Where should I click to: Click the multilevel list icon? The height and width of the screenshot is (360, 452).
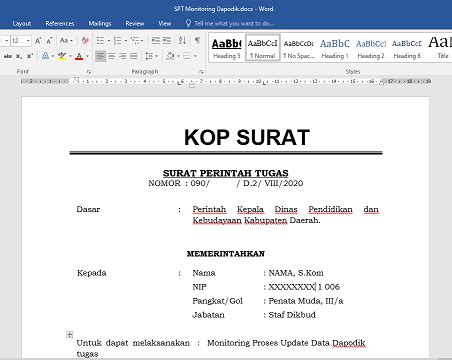point(135,41)
